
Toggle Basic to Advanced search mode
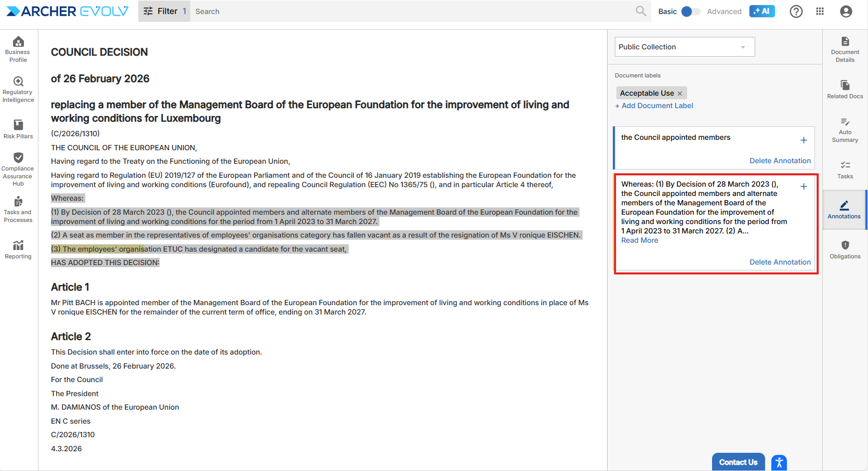click(x=690, y=11)
